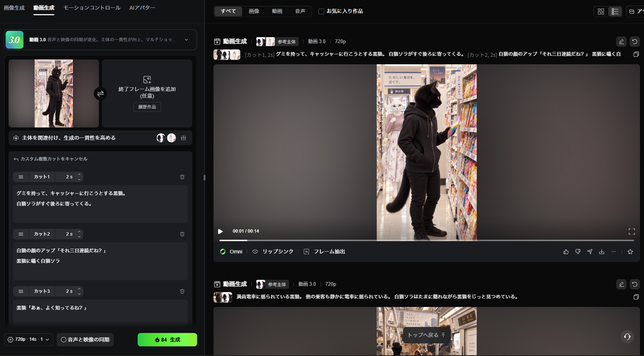
Task: Enter fullscreen for the video player
Action: tap(632, 231)
